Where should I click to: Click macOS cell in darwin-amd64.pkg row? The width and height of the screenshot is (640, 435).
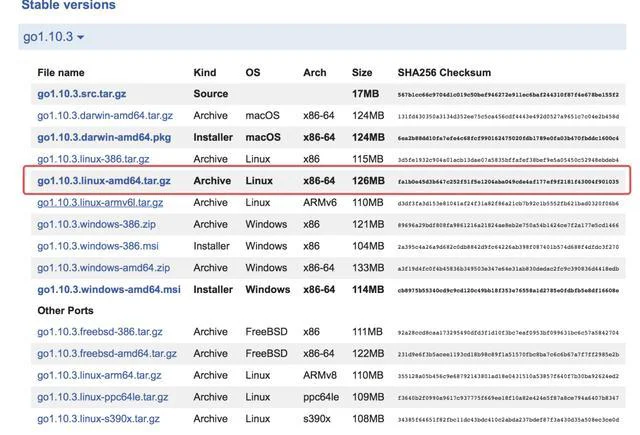pos(263,138)
